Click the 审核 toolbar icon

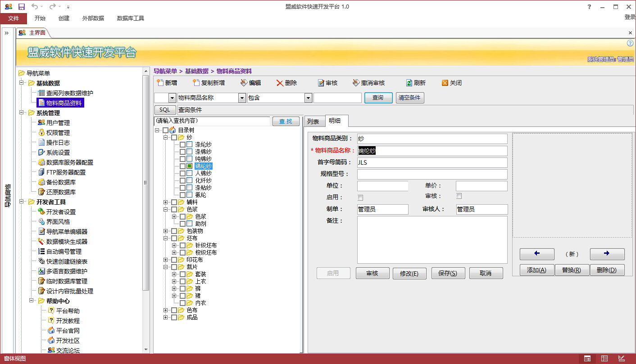[x=321, y=83]
